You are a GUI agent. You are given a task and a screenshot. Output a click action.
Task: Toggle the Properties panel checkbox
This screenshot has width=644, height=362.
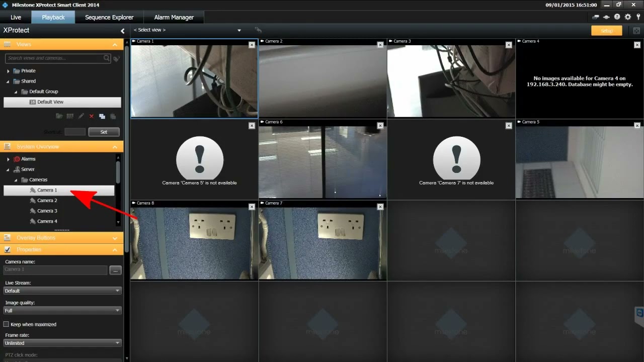8,249
